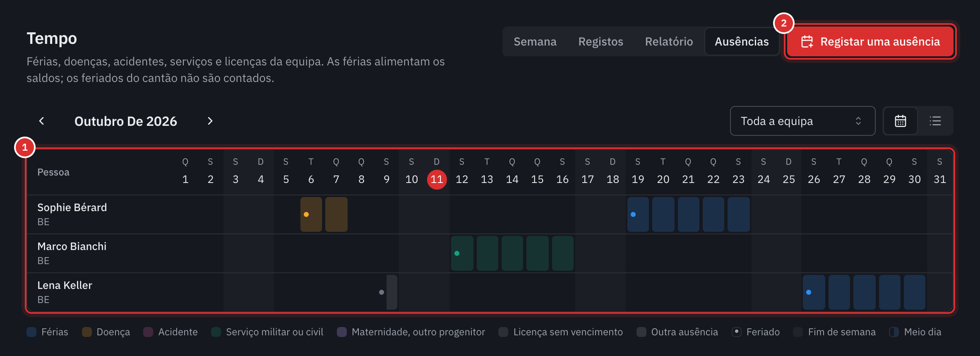Screen dimensions: 980x356
Task: Select Marco Bianchi's service block on day 14
Action: [x=512, y=253]
